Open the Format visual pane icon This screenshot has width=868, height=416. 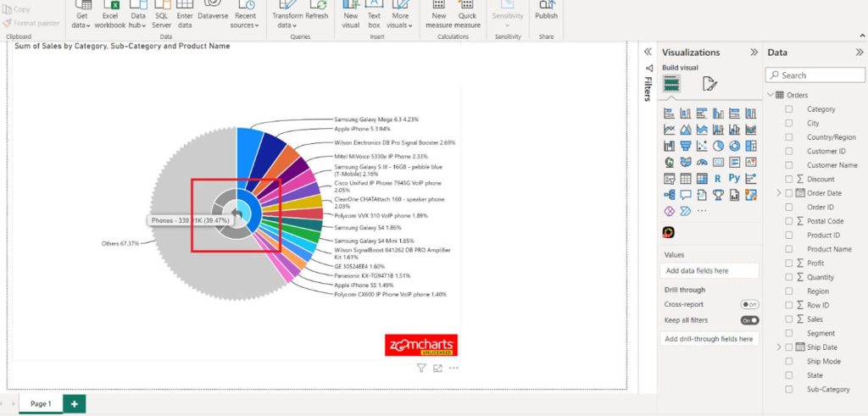[x=709, y=84]
